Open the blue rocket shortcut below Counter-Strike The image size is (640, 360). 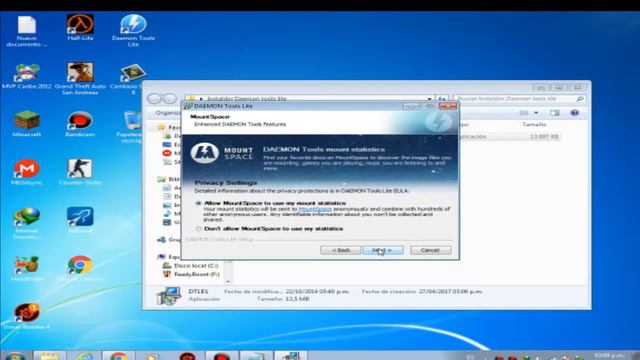[x=80, y=220]
